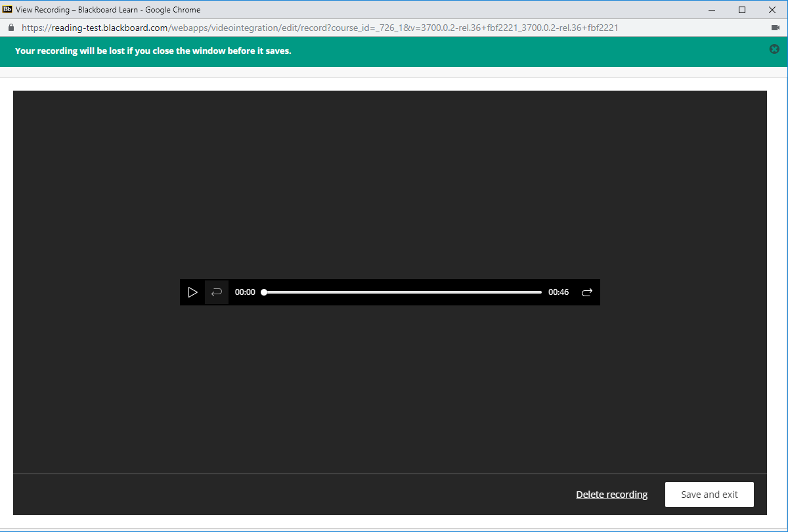Click the current time 00:00 label
The height and width of the screenshot is (532, 788).
click(245, 292)
